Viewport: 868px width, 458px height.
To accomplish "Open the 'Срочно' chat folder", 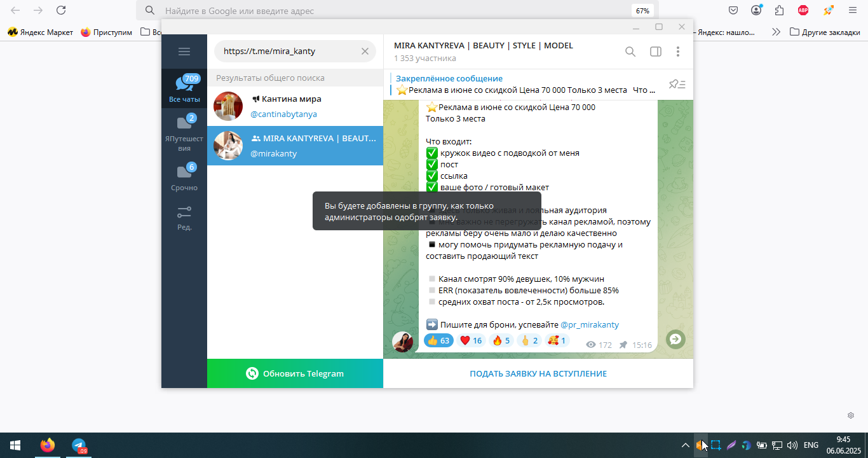I will 184,177.
